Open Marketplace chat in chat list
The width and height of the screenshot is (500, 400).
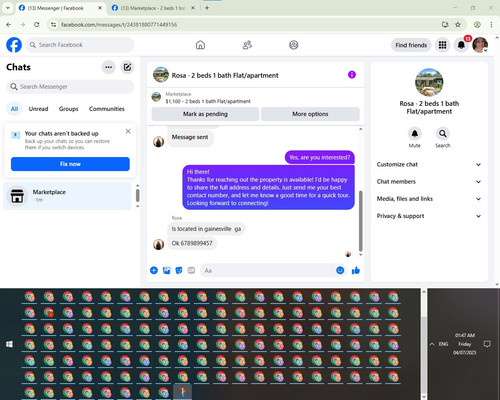[x=68, y=196]
